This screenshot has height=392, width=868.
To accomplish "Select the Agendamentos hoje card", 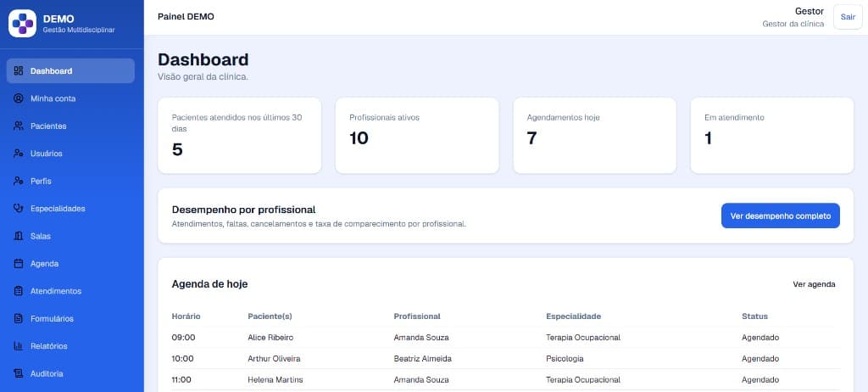I will 594,136.
